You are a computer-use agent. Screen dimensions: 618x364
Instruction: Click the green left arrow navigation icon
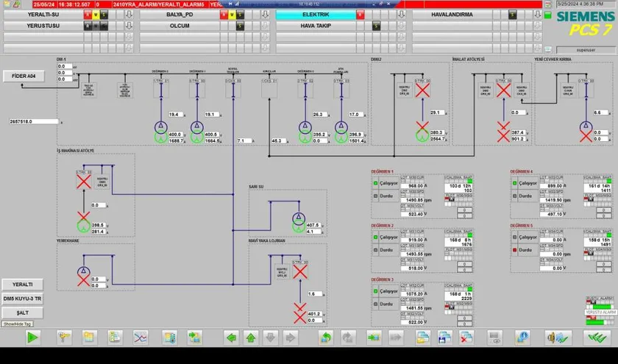(x=231, y=338)
